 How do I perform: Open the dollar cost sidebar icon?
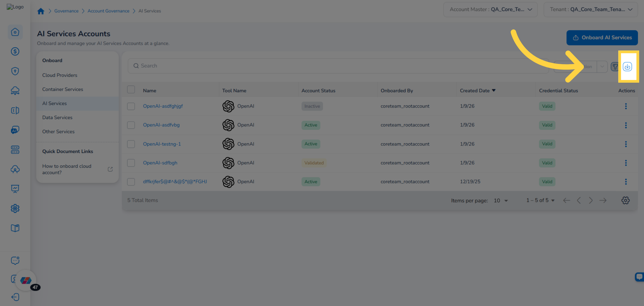coord(15,52)
